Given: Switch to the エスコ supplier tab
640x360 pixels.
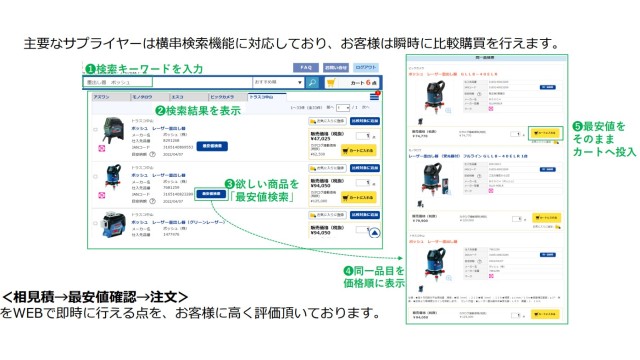Looking at the screenshot, I should [x=189, y=97].
